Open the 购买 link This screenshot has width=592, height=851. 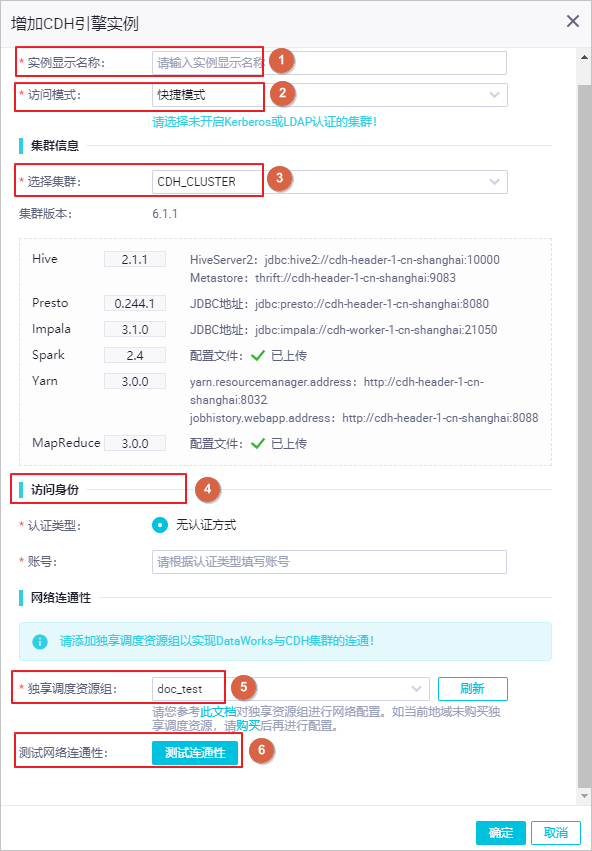tap(248, 725)
